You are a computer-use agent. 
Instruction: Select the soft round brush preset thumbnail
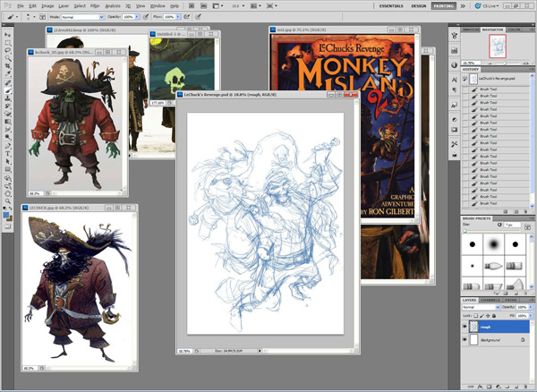[493, 244]
